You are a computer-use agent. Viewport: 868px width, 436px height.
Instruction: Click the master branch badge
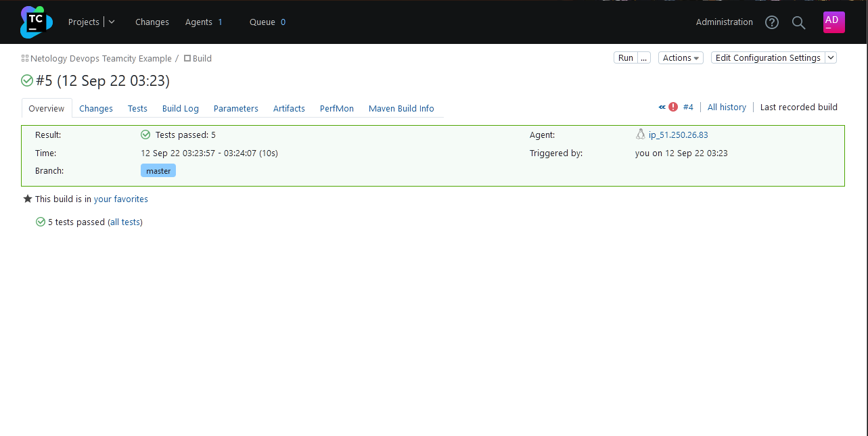coord(158,170)
